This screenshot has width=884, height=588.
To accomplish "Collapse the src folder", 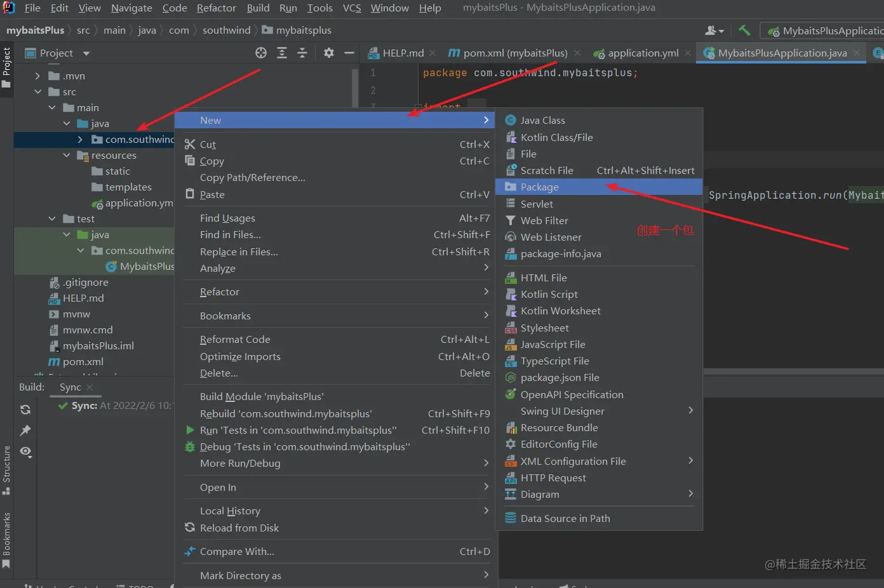I will point(37,92).
